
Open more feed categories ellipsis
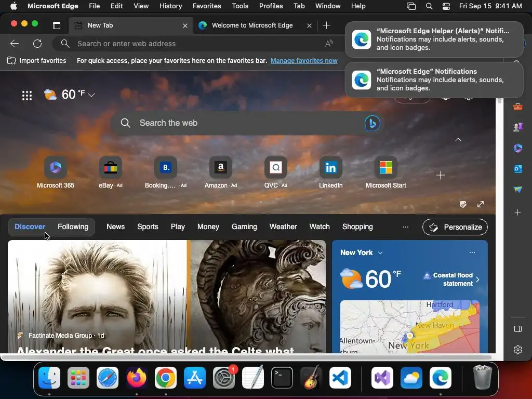tap(405, 227)
